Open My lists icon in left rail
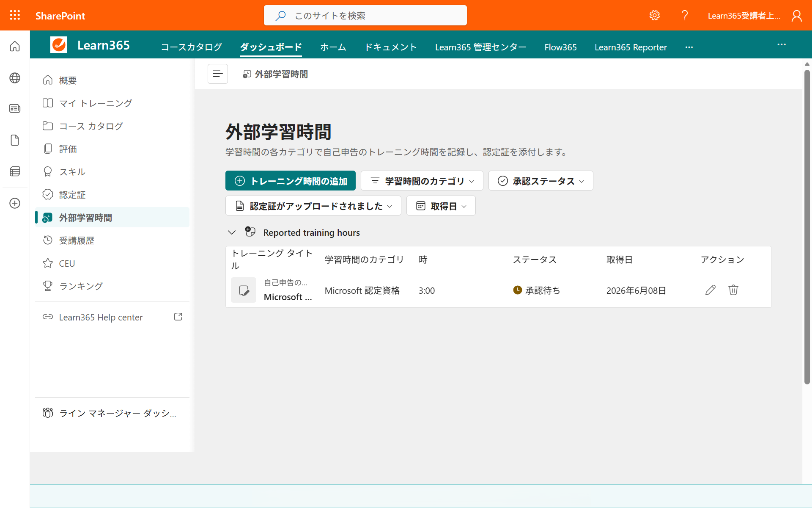Image resolution: width=812 pixels, height=508 pixels. coord(15,171)
